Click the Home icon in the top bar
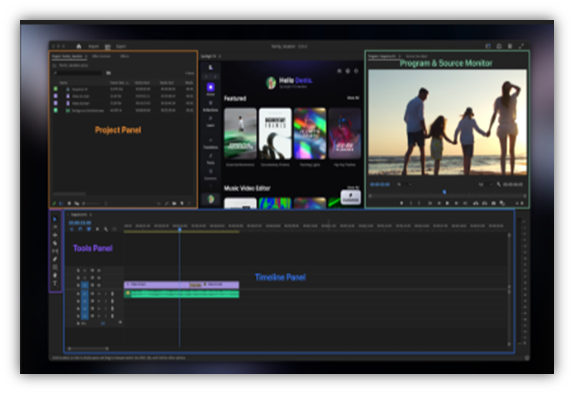Image resolution: width=574 pixels, height=394 pixels. 79,46
